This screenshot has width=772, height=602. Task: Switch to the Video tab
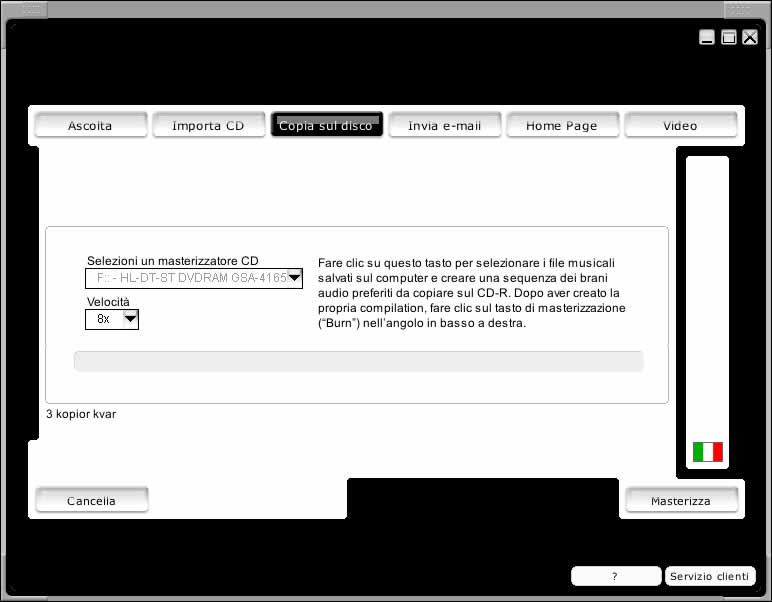coord(680,125)
